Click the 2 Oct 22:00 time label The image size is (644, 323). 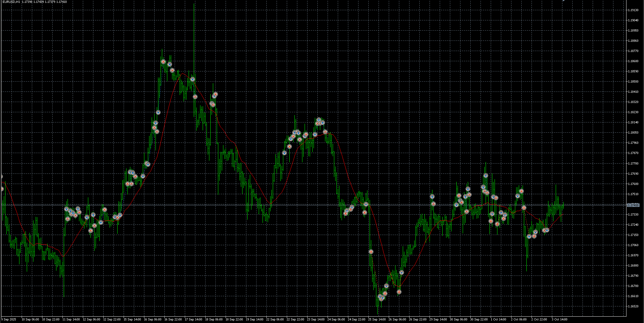click(539, 319)
